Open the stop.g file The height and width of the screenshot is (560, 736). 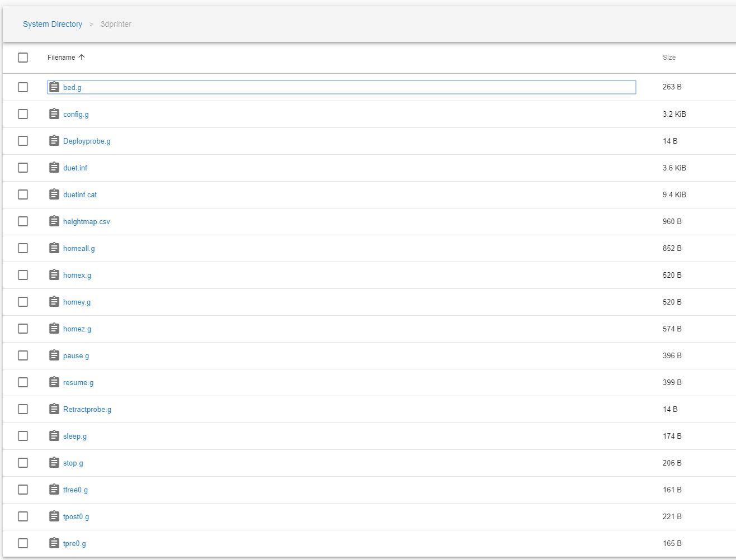click(x=73, y=463)
